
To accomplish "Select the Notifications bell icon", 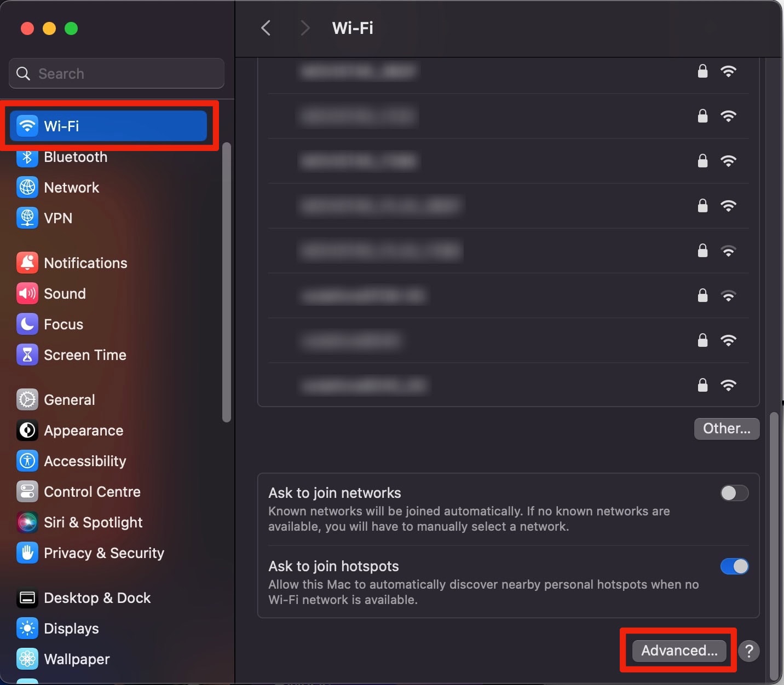I will click(27, 263).
